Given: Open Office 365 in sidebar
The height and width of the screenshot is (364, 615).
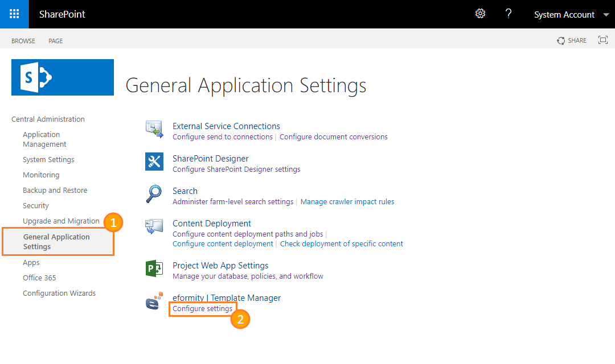Looking at the screenshot, I should pyautogui.click(x=39, y=278).
